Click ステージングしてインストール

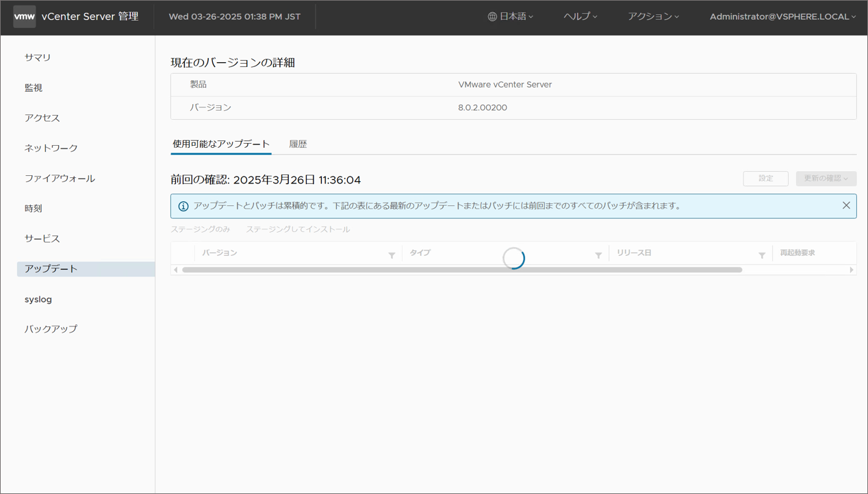pos(298,229)
